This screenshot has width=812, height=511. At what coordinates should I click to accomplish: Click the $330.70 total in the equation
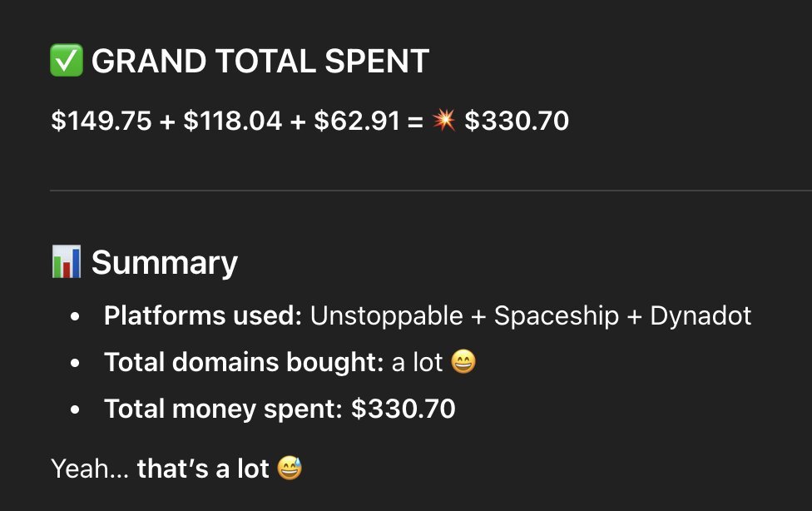[517, 121]
